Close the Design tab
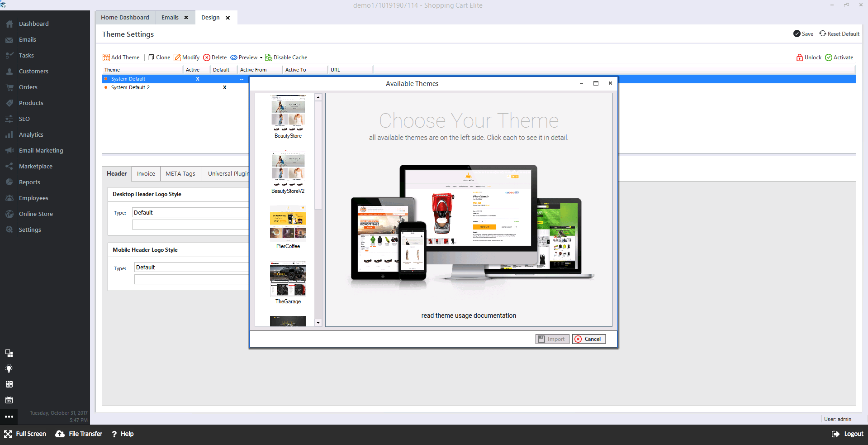 (228, 18)
